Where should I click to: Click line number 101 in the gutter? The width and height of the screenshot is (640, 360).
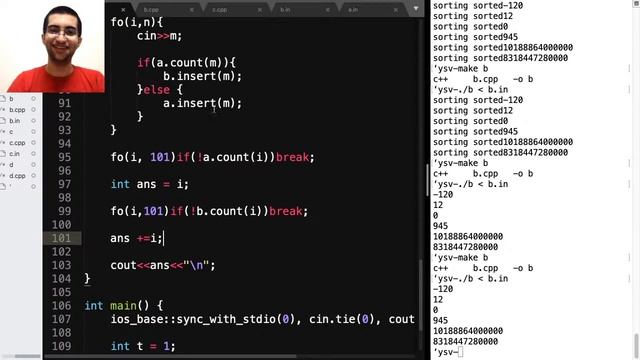click(62, 238)
